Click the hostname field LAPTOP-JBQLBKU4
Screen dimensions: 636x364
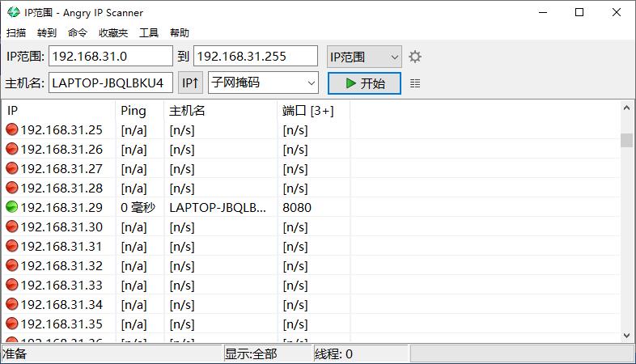click(x=111, y=83)
